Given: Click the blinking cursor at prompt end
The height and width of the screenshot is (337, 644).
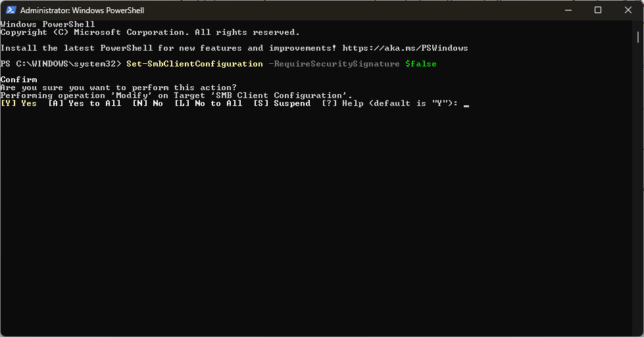Looking at the screenshot, I should tap(466, 105).
